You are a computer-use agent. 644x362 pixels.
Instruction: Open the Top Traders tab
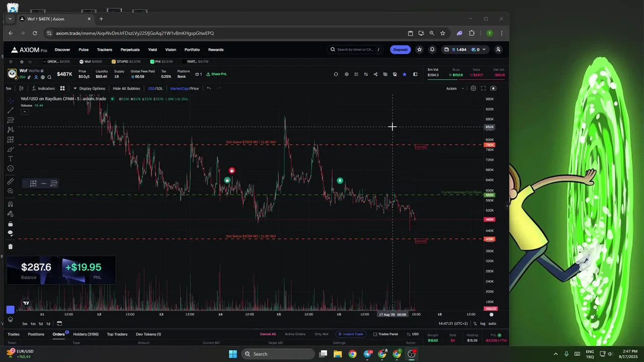click(x=117, y=334)
